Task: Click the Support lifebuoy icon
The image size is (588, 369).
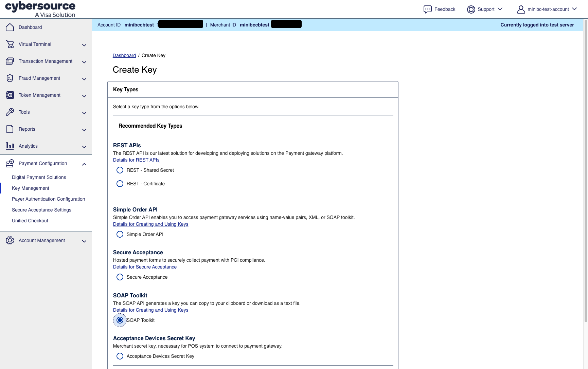Action: click(x=471, y=9)
